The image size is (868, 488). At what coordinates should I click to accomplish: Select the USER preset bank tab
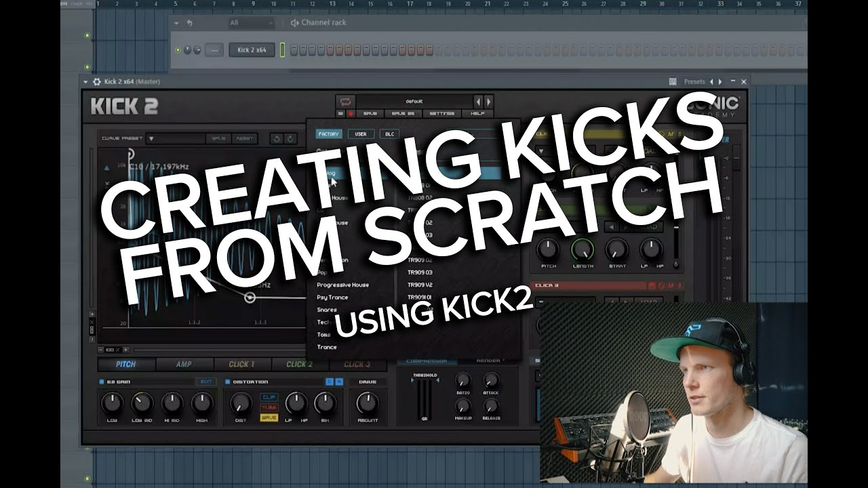pos(361,134)
